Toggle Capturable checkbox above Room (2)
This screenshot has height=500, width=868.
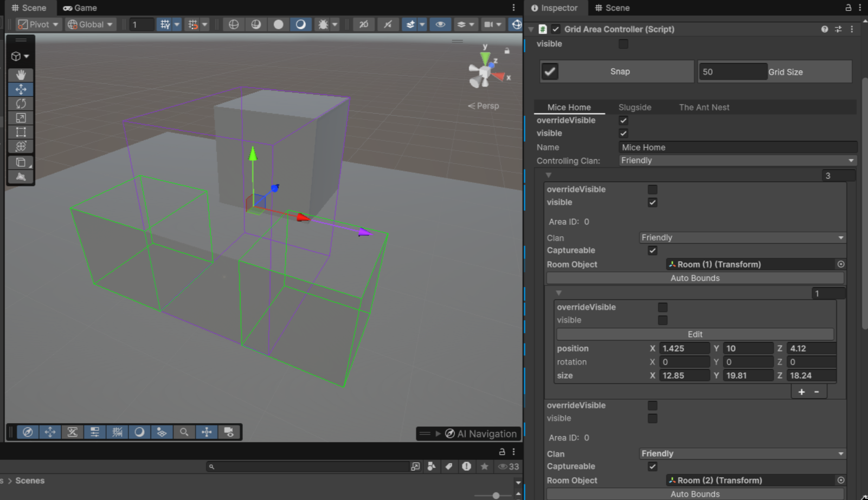click(x=652, y=466)
